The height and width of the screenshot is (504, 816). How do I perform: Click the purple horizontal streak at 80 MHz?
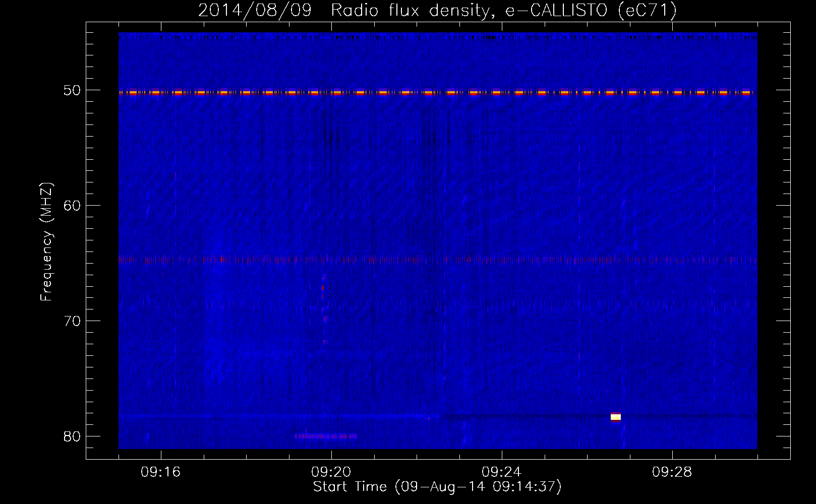coord(326,436)
